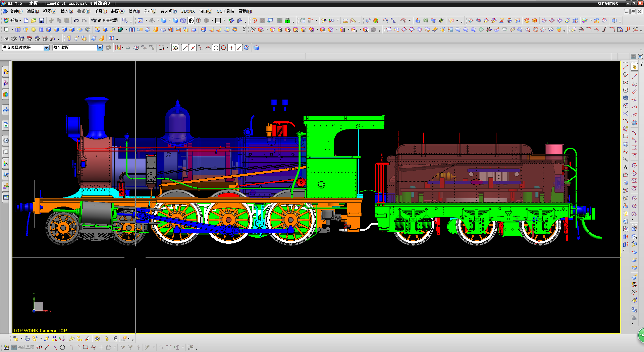Image resolution: width=644 pixels, height=352 pixels.
Task: Select the Rectangle sketch tool in bottom toolbar
Action: tap(86, 347)
